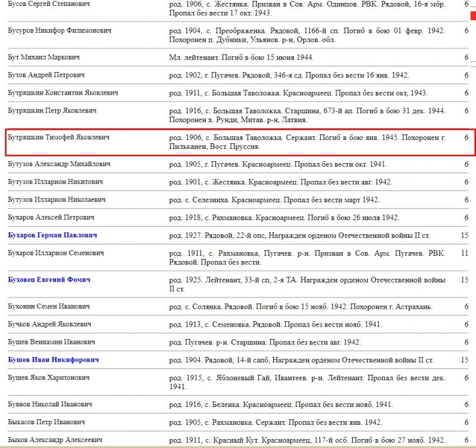476x448 pixels.
Task: Click volume number 15 in Буховец Евгений row
Action: (465, 280)
